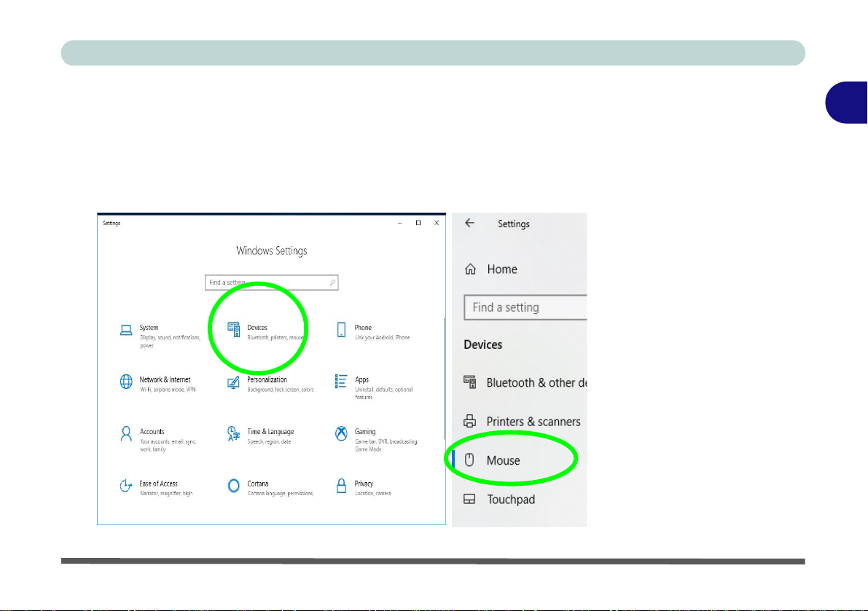
Task: Open the Time & Language icon
Action: 234,434
